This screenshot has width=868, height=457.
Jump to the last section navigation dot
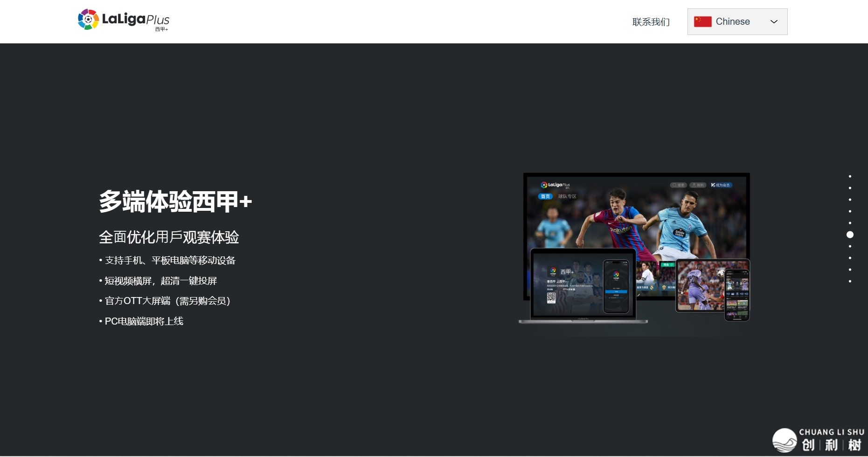pyautogui.click(x=850, y=281)
